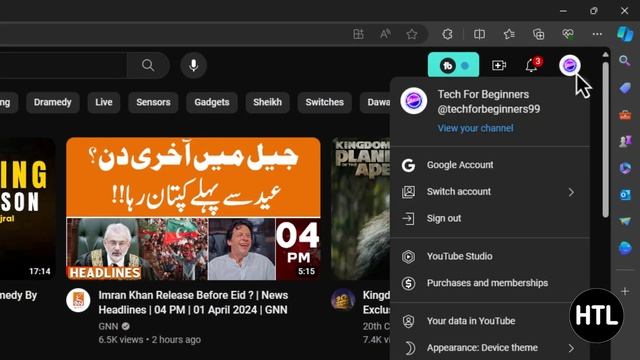Open Browser essentials heart icon
The width and height of the screenshot is (640, 360).
point(568,34)
